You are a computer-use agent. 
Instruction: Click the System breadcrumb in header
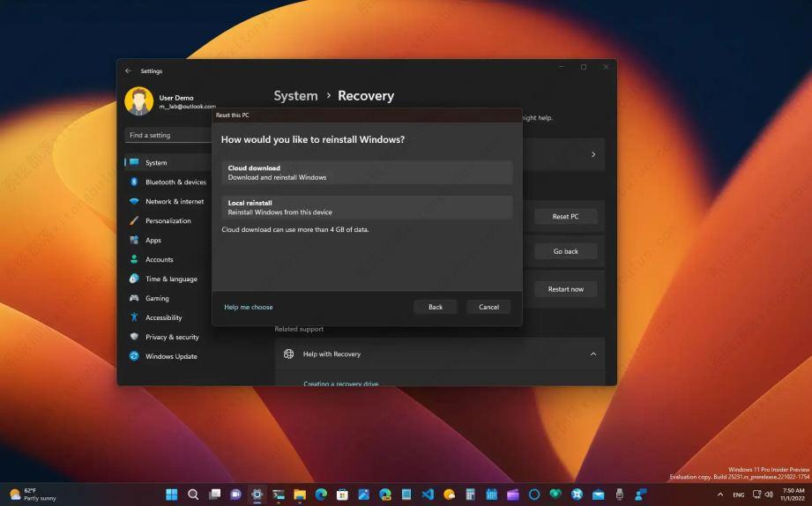pyautogui.click(x=295, y=96)
